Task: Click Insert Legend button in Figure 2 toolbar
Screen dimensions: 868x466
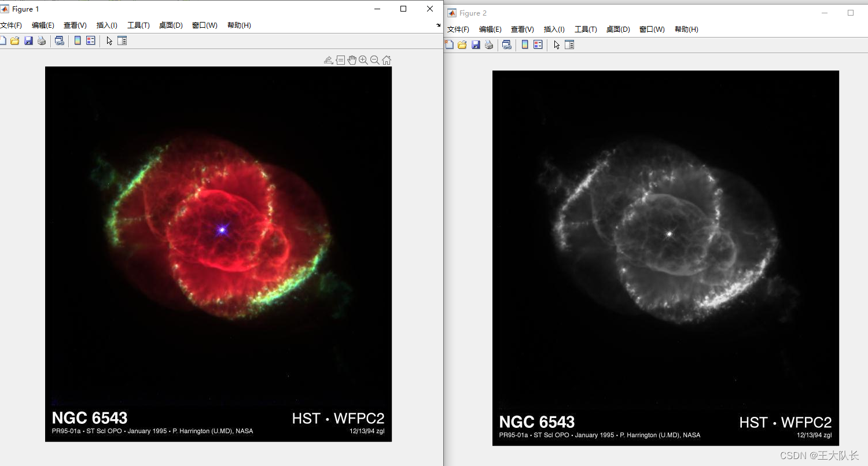Action: pos(538,45)
